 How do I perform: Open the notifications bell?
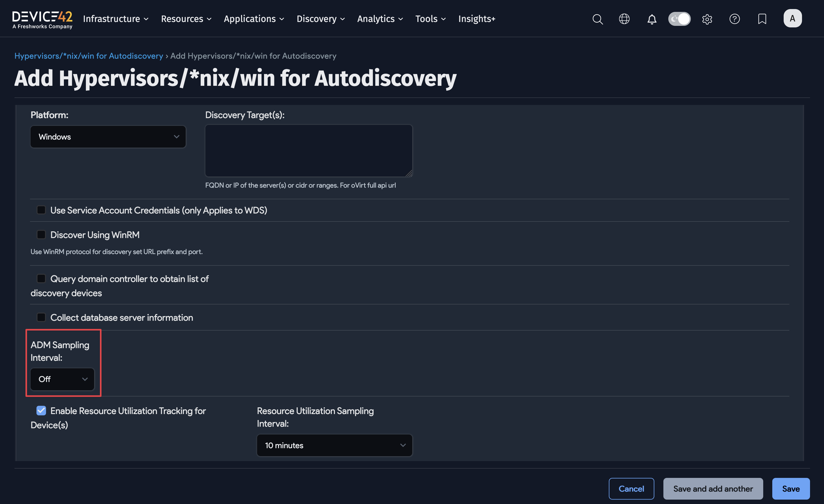click(x=651, y=19)
